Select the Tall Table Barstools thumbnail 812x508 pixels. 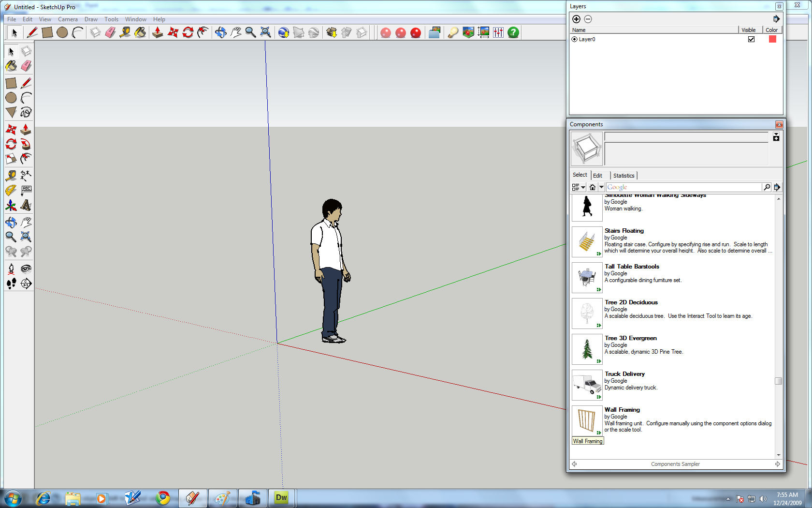587,278
